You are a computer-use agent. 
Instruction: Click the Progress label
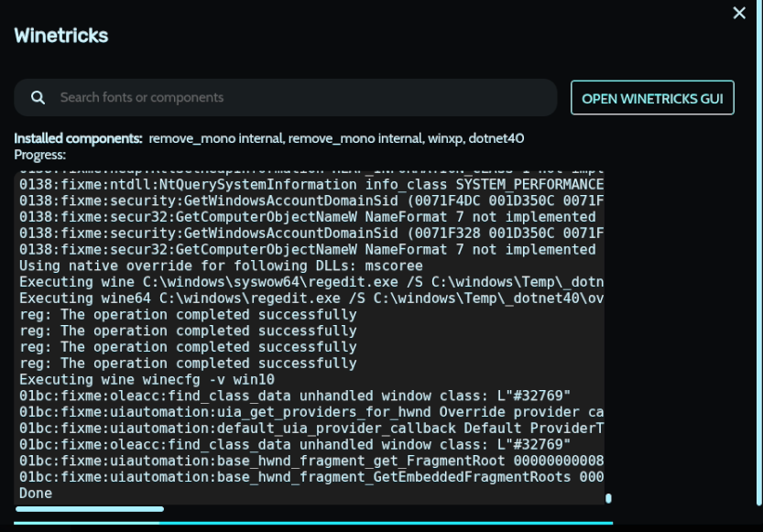(x=40, y=154)
